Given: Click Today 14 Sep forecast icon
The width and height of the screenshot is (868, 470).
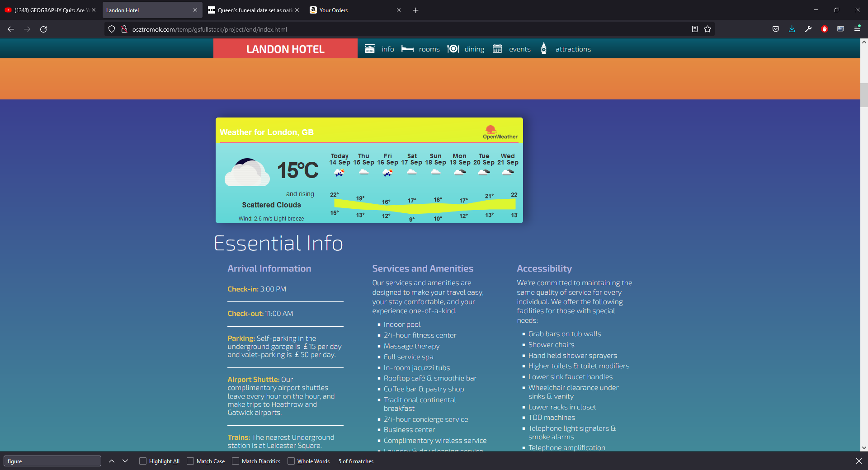Looking at the screenshot, I should pos(340,172).
